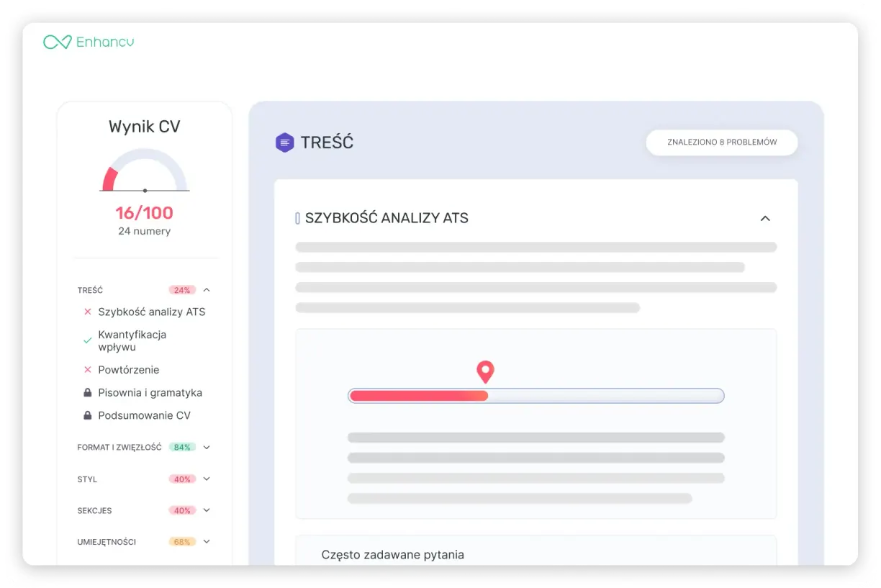
Task: Click the 24 numery text
Action: [x=145, y=231]
